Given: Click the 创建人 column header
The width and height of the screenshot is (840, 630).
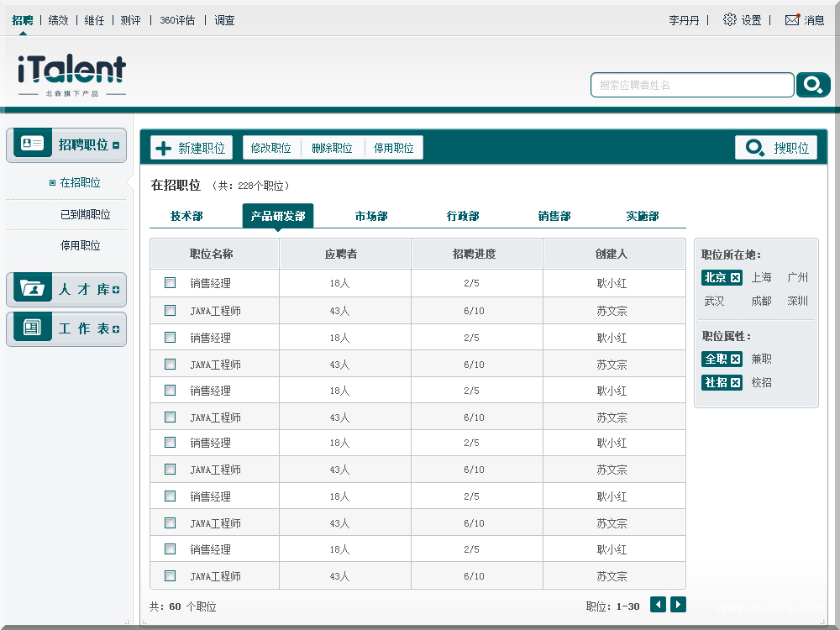Looking at the screenshot, I should [615, 254].
